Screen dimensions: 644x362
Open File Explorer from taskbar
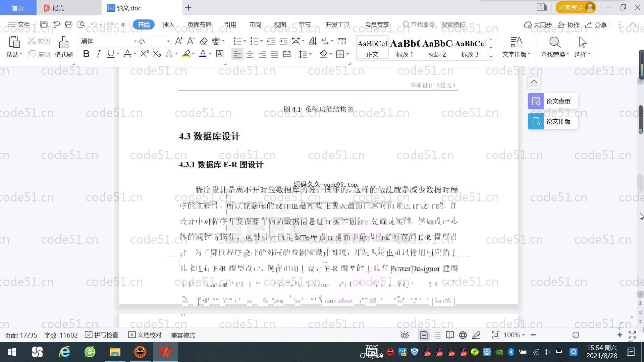pyautogui.click(x=115, y=352)
